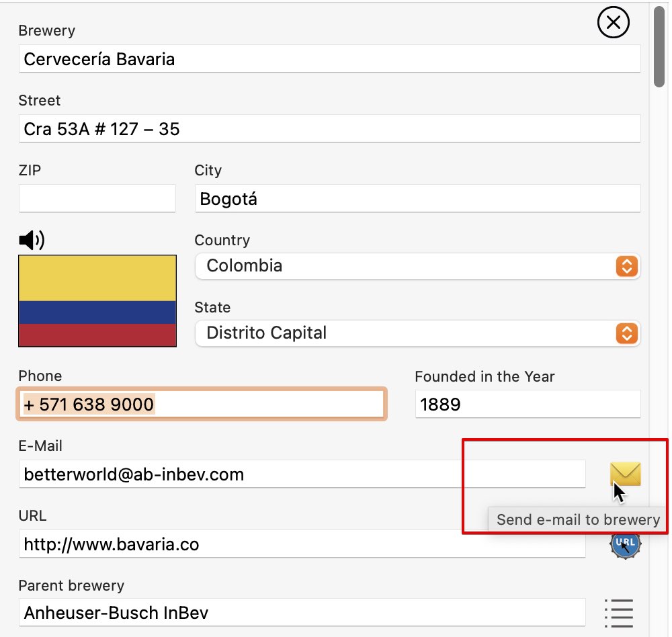This screenshot has height=637, width=672.
Task: Click the vertical scrollbar thumb
Action: [659, 46]
